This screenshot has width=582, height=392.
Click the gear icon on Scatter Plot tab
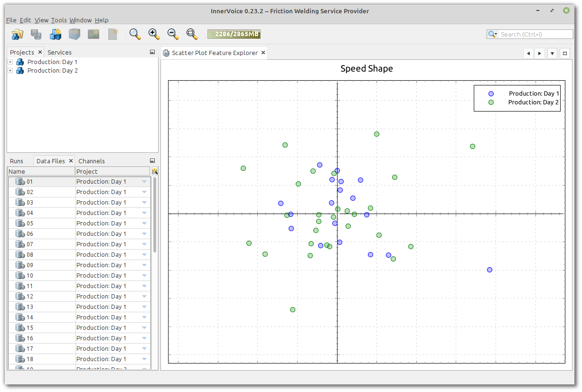pyautogui.click(x=166, y=53)
